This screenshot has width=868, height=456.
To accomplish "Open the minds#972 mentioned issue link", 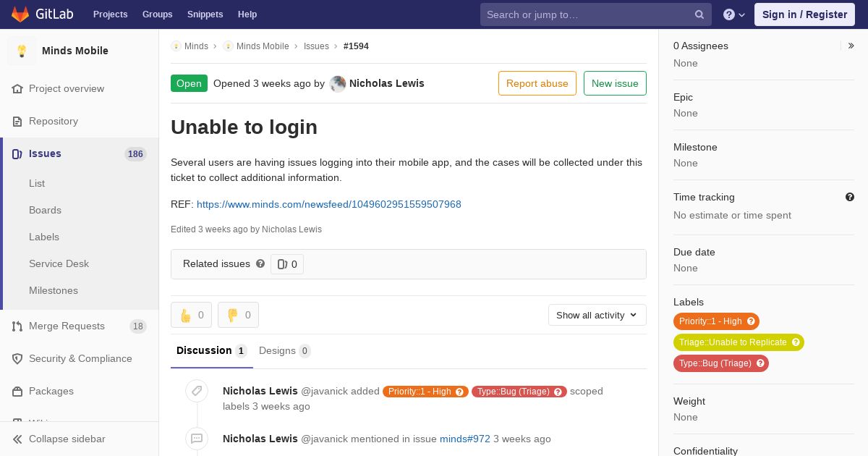I will [465, 439].
